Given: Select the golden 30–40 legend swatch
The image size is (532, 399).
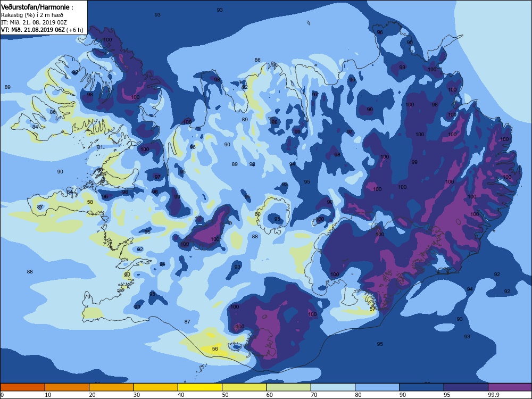Looking at the screenshot, I should (156, 387).
